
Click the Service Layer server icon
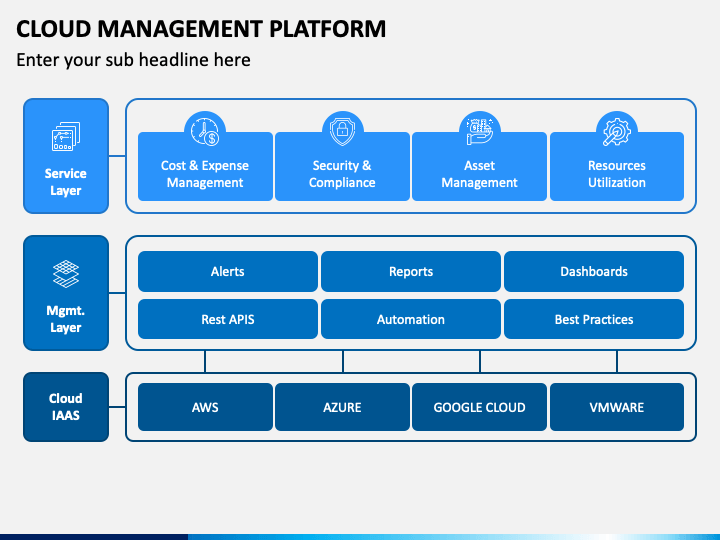point(66,136)
